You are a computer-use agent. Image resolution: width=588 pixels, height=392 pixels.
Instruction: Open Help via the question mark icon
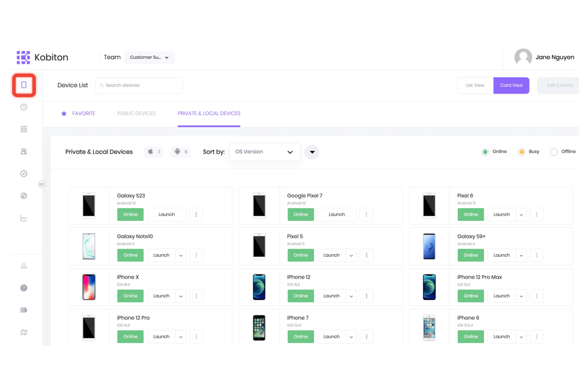23,288
